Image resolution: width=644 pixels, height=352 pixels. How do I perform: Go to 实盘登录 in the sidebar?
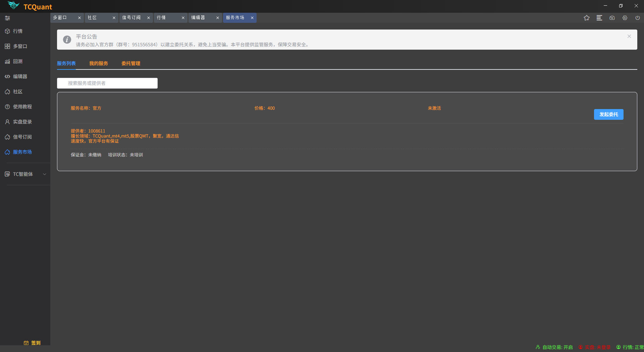(22, 122)
